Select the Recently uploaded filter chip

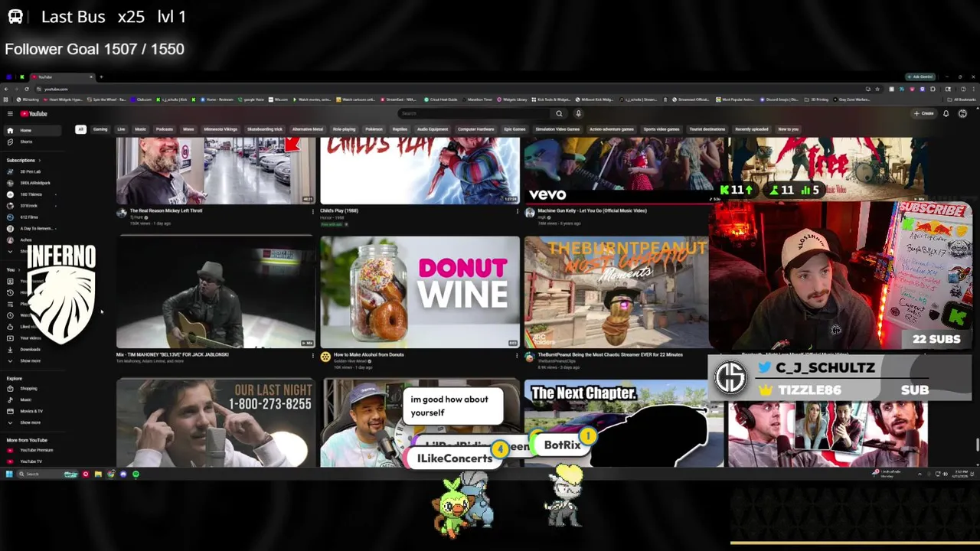[752, 129]
